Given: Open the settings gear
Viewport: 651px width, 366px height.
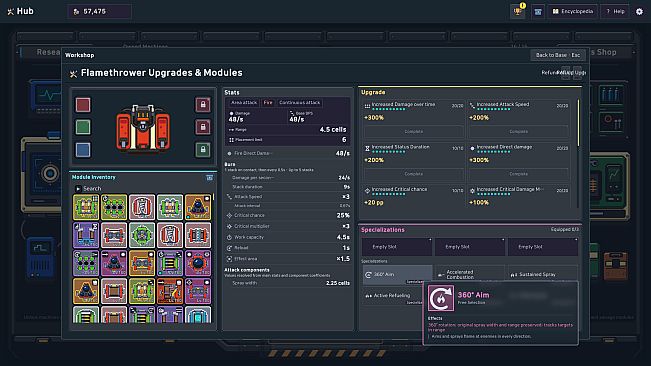Looking at the screenshot, I should [x=639, y=12].
